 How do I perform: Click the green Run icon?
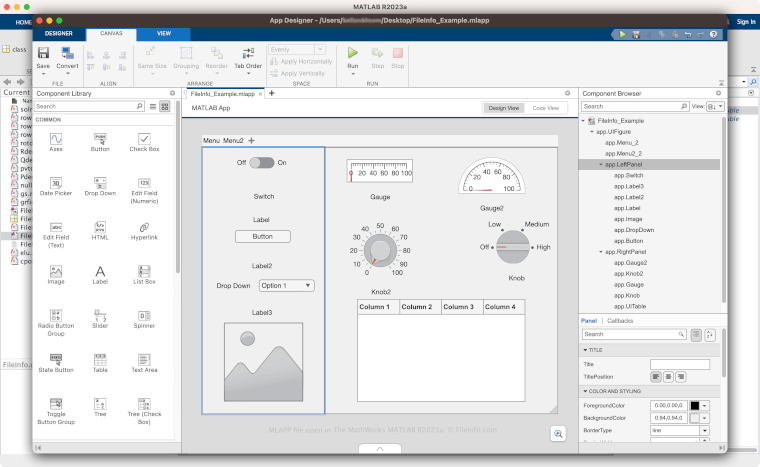[352, 53]
